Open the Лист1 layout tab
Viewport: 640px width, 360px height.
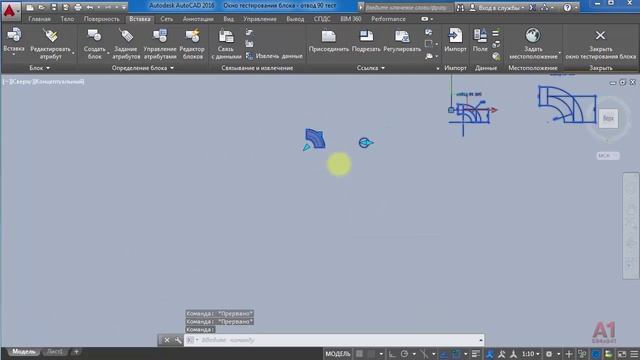[55, 351]
